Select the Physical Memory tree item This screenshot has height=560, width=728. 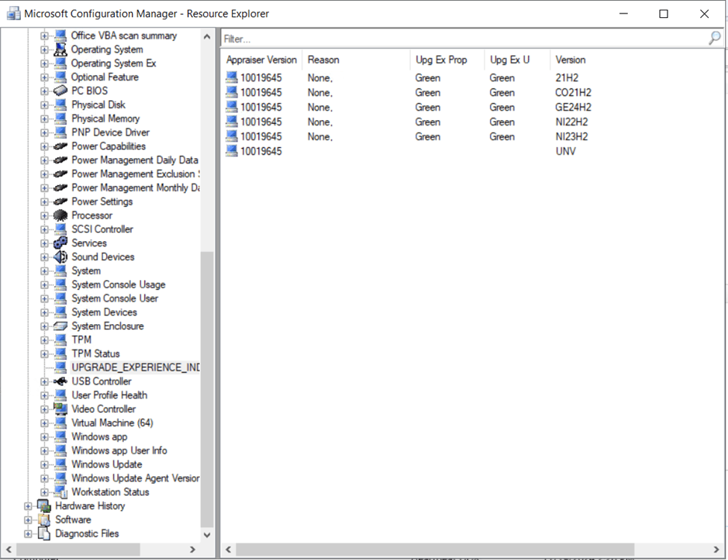[105, 119]
